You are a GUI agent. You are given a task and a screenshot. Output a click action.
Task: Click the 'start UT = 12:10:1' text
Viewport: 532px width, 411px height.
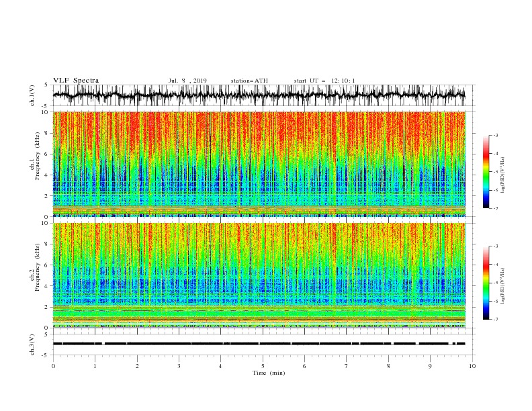[x=324, y=81]
